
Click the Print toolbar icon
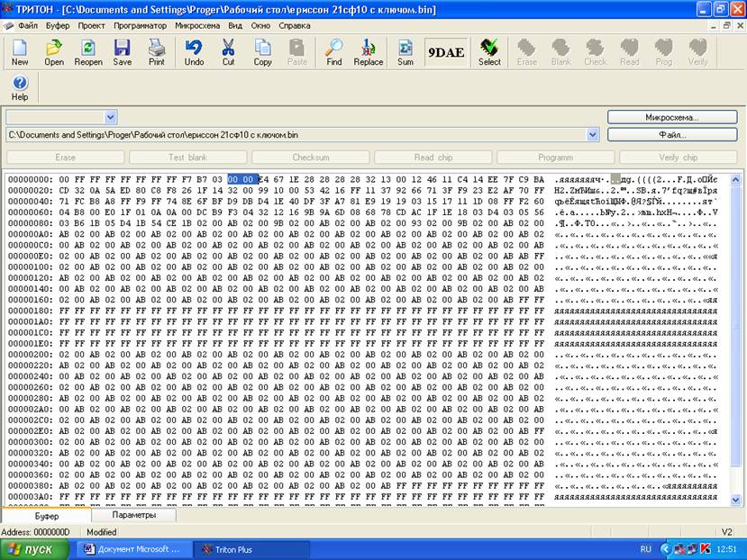coord(157,52)
